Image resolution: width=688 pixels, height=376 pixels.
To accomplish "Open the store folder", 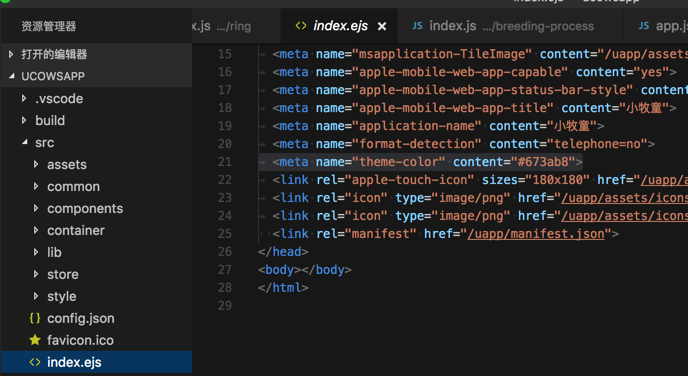I will [62, 274].
